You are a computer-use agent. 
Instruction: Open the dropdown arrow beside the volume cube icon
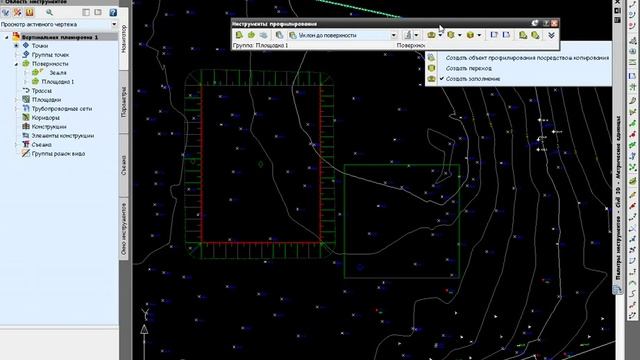(x=479, y=36)
